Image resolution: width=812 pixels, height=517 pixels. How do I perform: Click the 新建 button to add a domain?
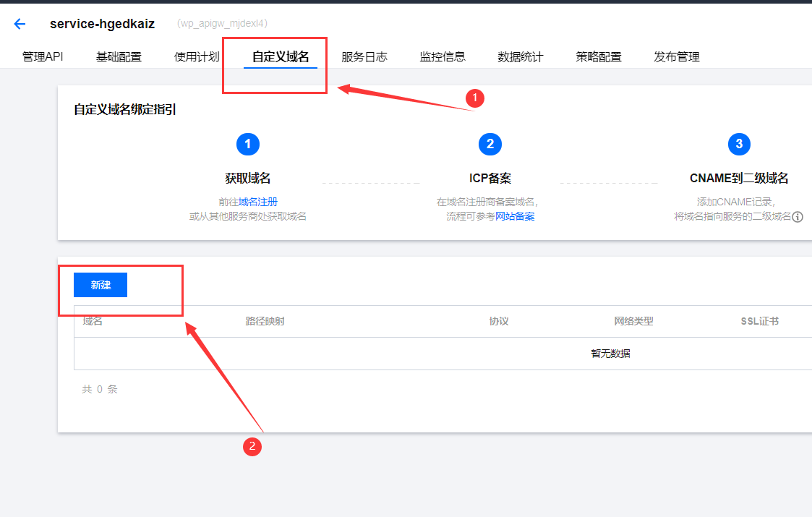(100, 284)
